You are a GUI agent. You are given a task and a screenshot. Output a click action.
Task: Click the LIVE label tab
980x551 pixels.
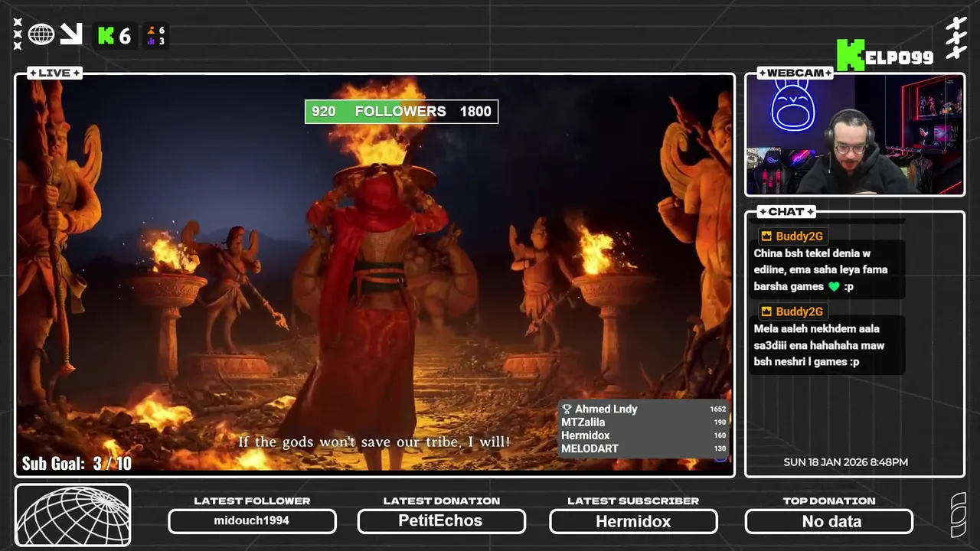coord(54,73)
